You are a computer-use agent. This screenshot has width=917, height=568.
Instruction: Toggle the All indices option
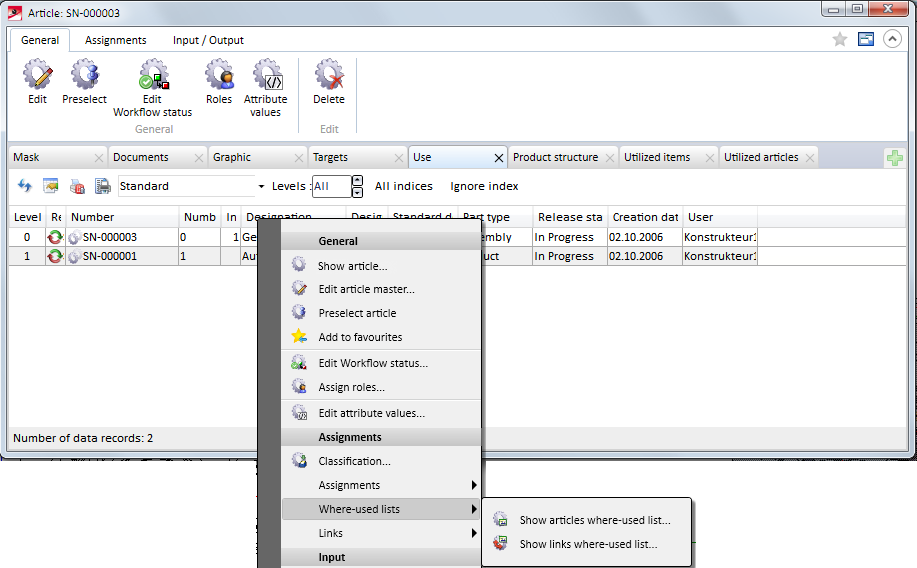[x=403, y=186]
